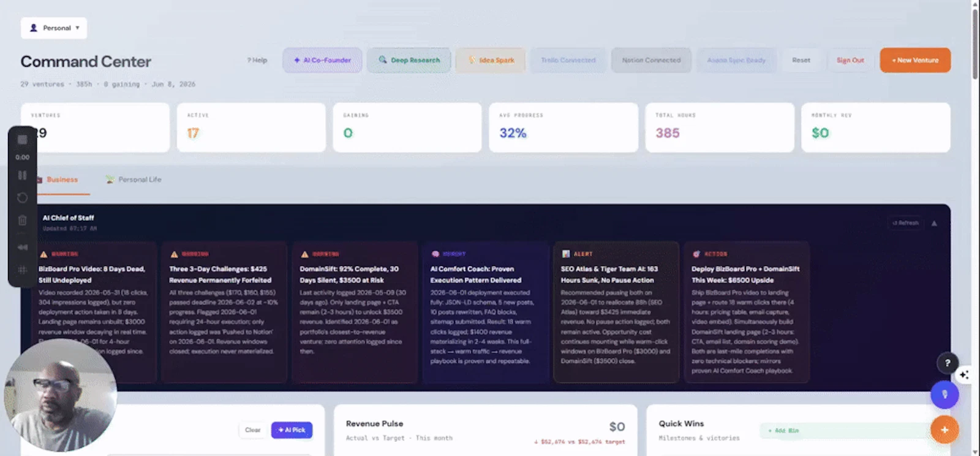Sign Out of the account
980x456 pixels.
[x=850, y=60]
